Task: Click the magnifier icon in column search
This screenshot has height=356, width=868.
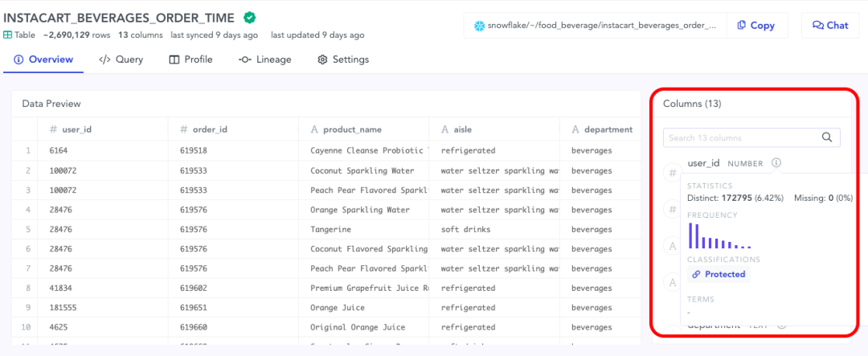Action: coord(827,137)
